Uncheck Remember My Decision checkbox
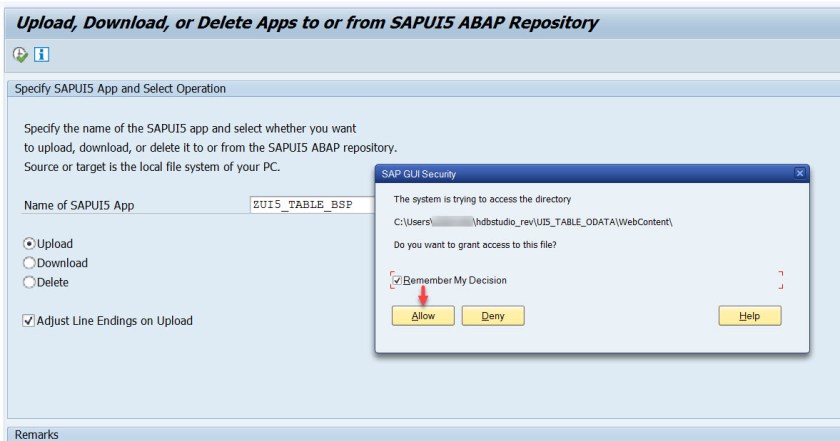 point(397,280)
